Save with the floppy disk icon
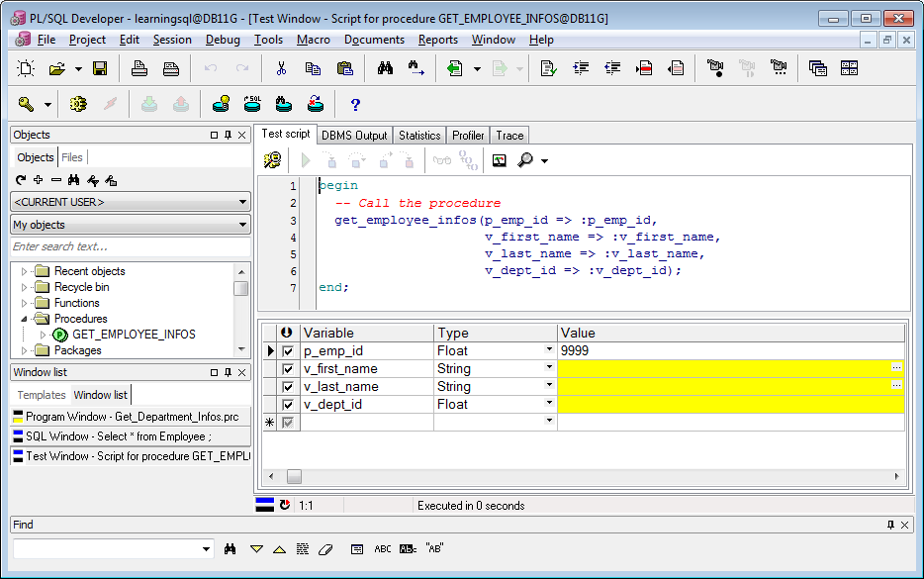Screen dimensions: 924x579 (100, 68)
